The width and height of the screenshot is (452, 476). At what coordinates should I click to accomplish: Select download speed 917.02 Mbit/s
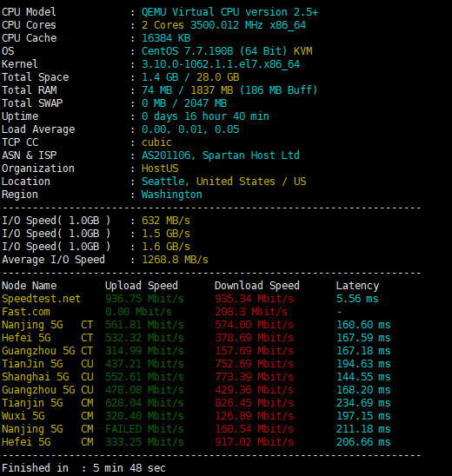[x=254, y=442]
